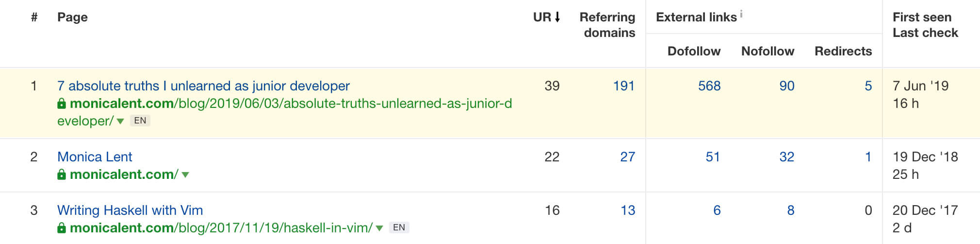Click 568 dofollow links value
980x244 pixels.
[709, 86]
